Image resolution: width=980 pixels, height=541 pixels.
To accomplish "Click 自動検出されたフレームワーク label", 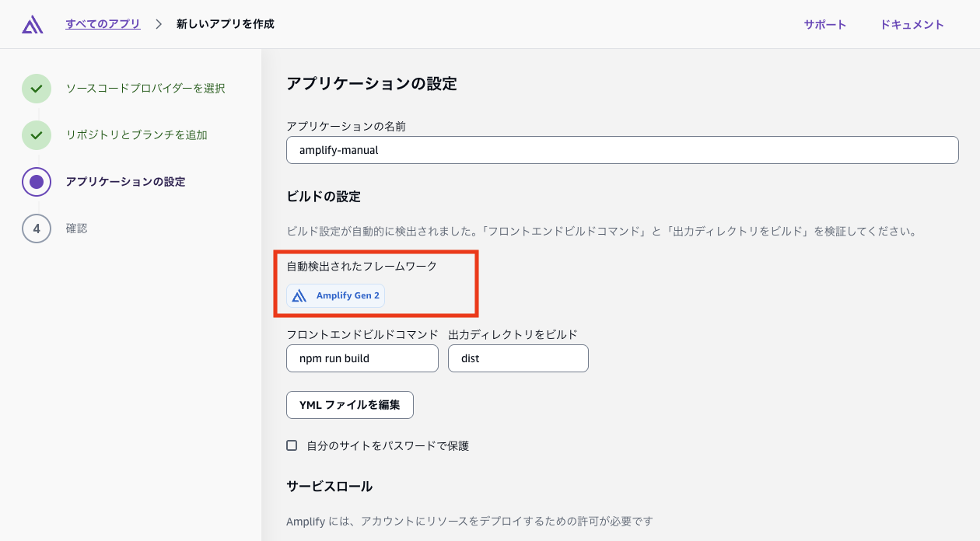I will pos(362,266).
